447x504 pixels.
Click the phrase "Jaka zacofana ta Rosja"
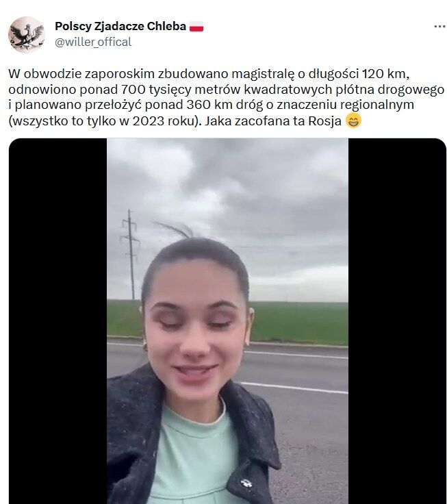point(273,121)
